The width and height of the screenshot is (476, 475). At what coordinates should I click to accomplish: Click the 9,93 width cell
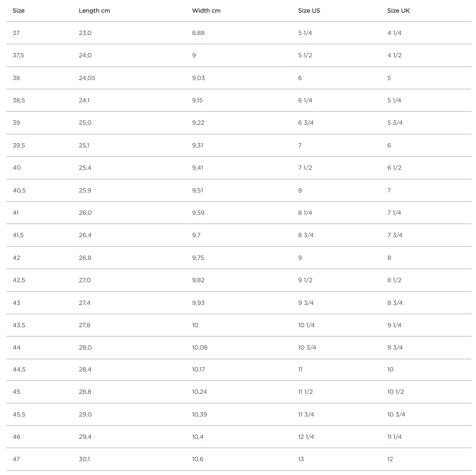coord(198,303)
